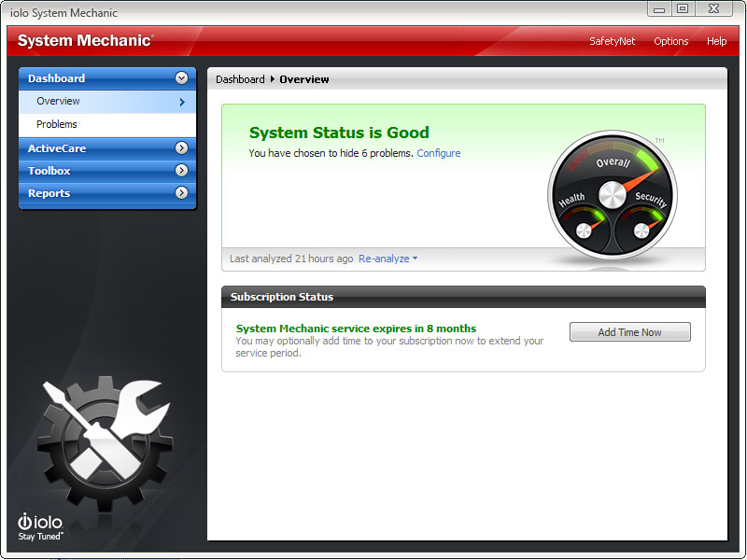This screenshot has width=747, height=560.
Task: Click the System Mechanic title logo text
Action: tap(86, 40)
